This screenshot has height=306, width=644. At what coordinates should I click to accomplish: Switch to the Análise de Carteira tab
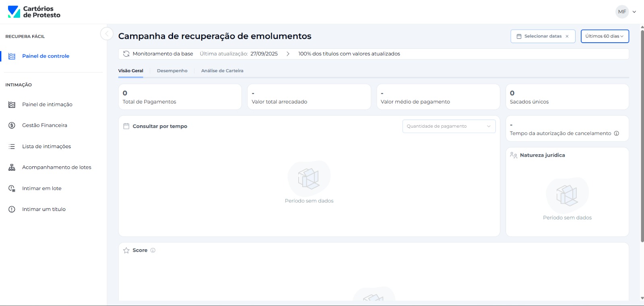[222, 71]
